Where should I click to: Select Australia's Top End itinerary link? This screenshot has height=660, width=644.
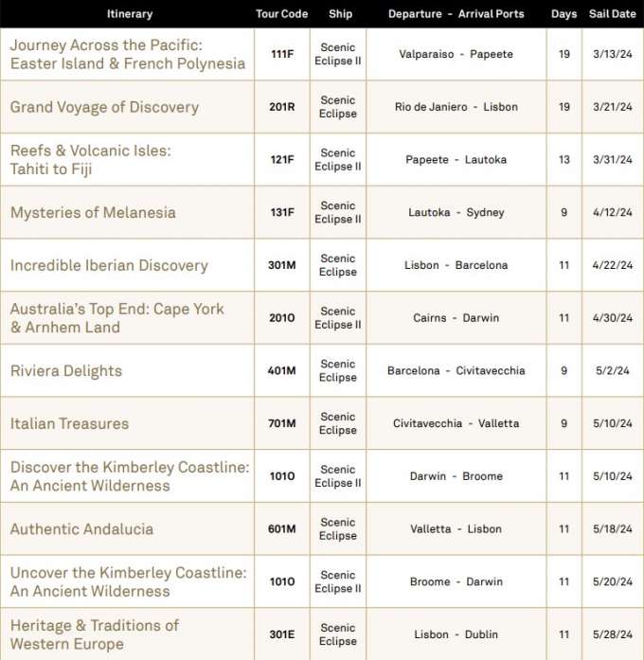click(x=117, y=318)
